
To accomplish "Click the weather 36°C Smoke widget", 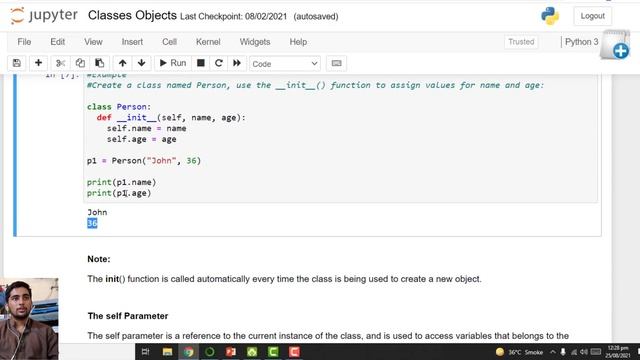I will click(519, 352).
